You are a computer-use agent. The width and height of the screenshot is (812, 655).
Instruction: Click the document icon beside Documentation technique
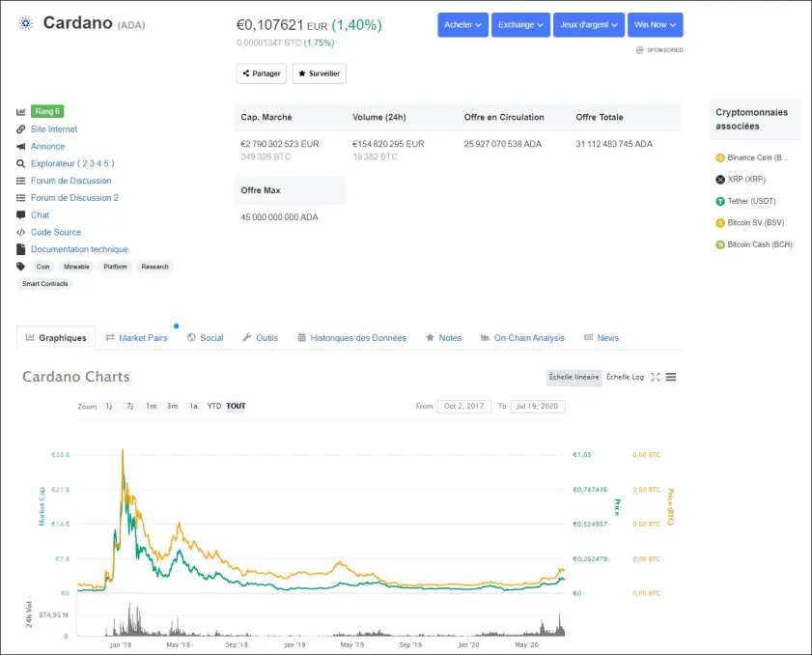click(x=20, y=249)
